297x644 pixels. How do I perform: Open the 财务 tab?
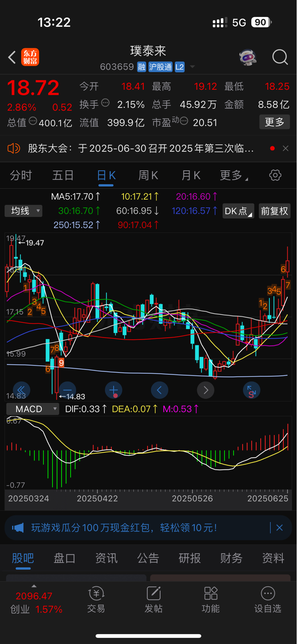point(231,558)
